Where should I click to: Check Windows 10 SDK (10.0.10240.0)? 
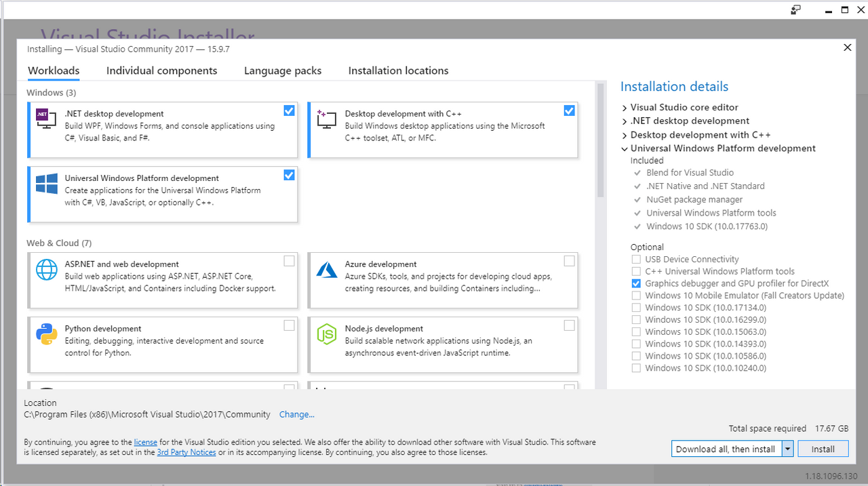pos(636,368)
